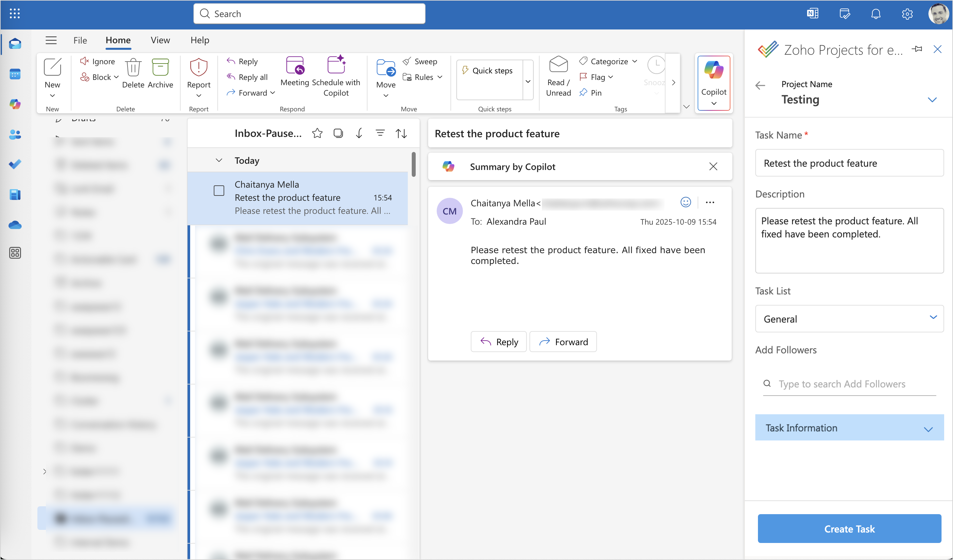
Task: Check the Chaitanya Mella email checkbox
Action: pos(219,191)
